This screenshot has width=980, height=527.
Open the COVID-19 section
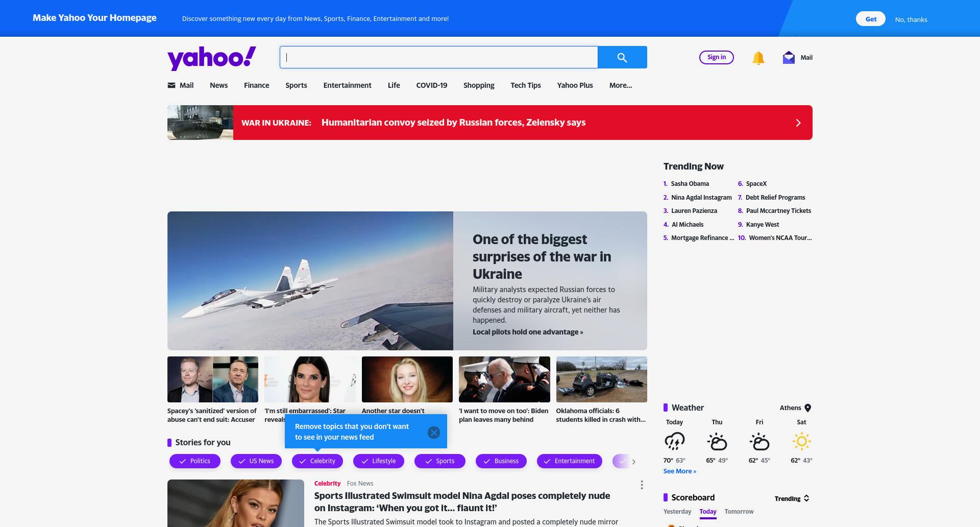(431, 85)
